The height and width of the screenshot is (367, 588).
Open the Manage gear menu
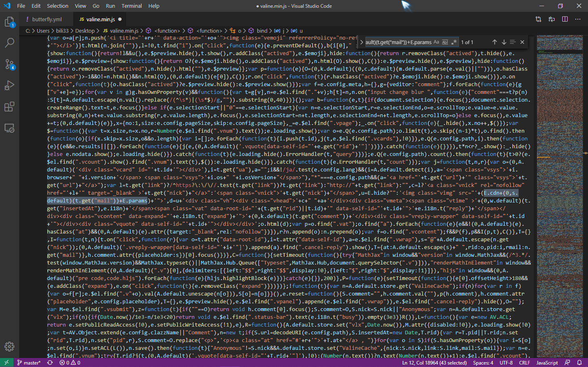click(x=9, y=347)
